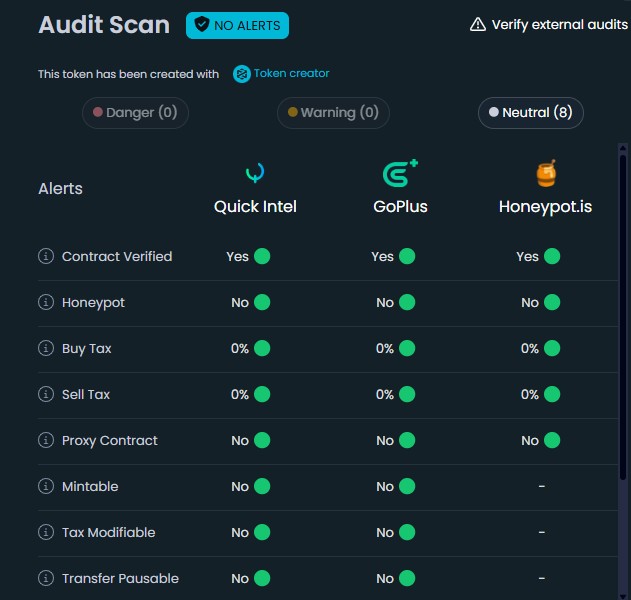
Task: Click the green dot for GoPlus Tax Modifiable
Action: coord(407,532)
